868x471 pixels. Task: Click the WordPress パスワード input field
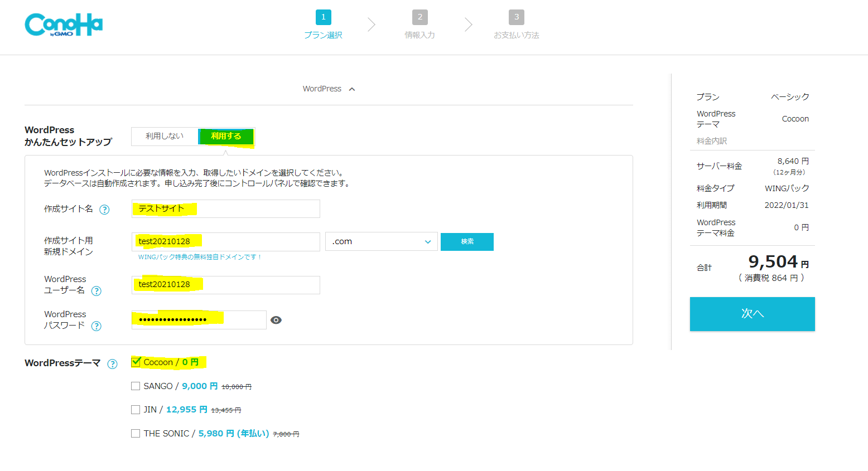[x=199, y=320]
